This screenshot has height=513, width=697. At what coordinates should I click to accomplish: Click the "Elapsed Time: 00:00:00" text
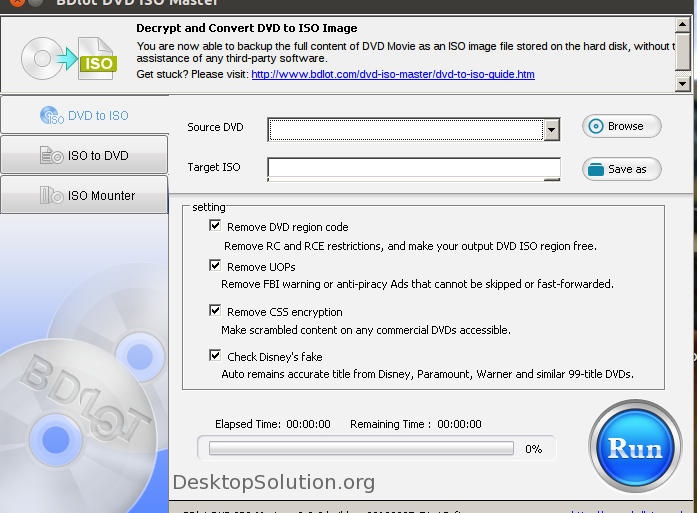pyautogui.click(x=272, y=424)
